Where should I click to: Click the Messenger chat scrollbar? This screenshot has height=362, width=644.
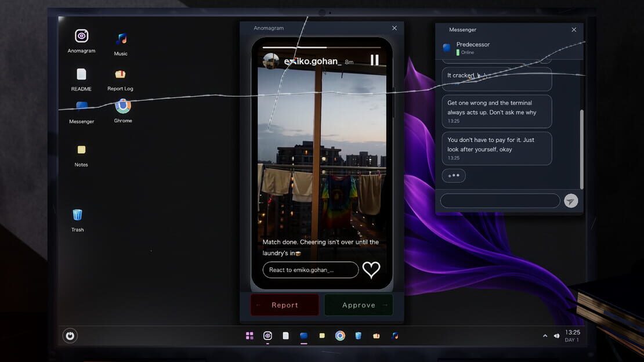tap(581, 149)
